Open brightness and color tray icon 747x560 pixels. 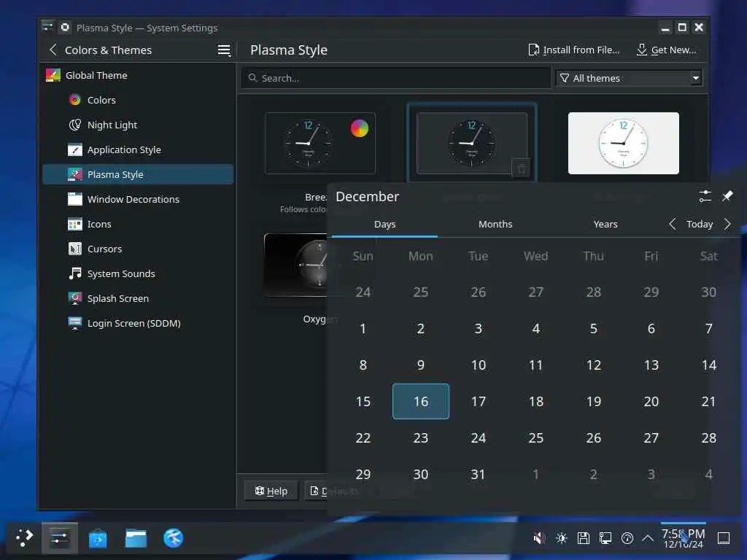(x=562, y=539)
